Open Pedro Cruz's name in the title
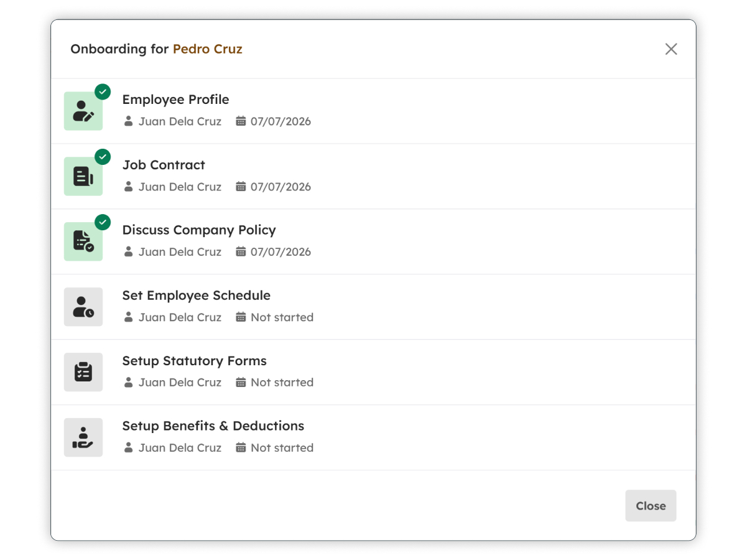 208,49
